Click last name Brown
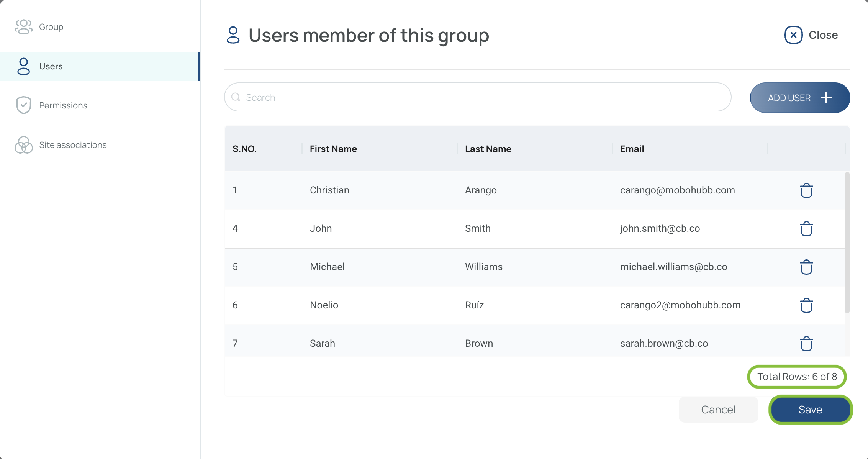Viewport: 868px width, 459px height. pos(479,343)
